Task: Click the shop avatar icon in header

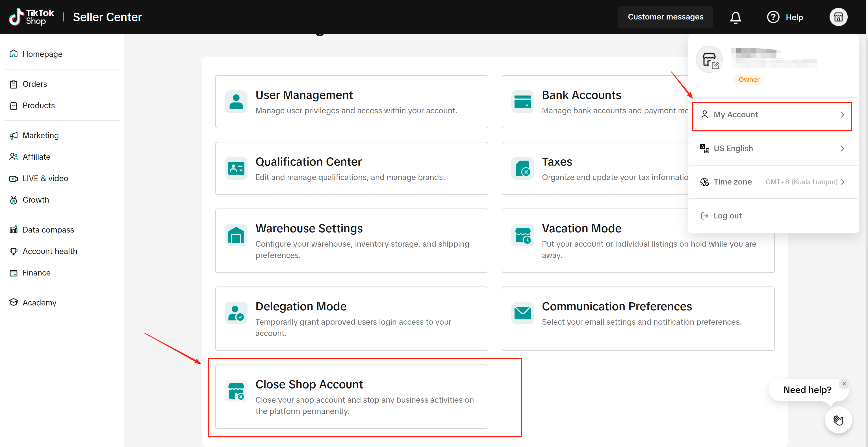Action: [x=838, y=17]
